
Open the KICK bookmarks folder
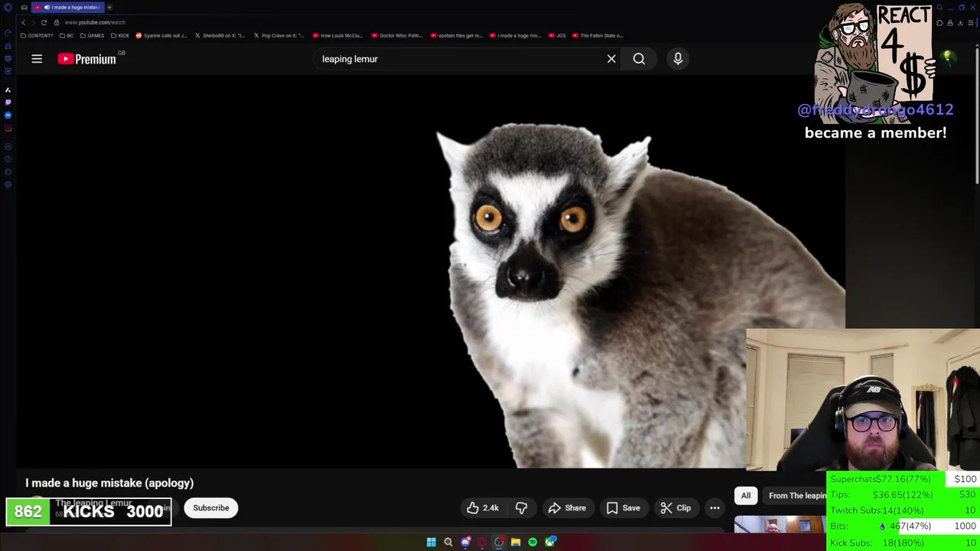point(120,35)
